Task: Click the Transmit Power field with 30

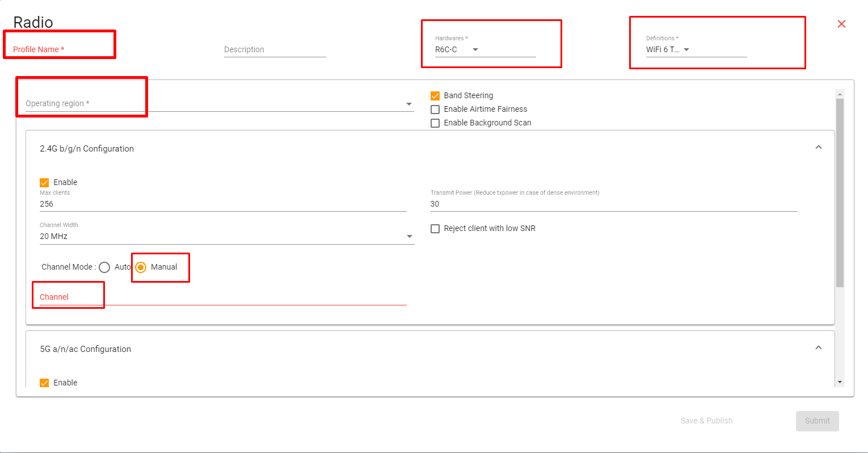Action: pyautogui.click(x=614, y=204)
